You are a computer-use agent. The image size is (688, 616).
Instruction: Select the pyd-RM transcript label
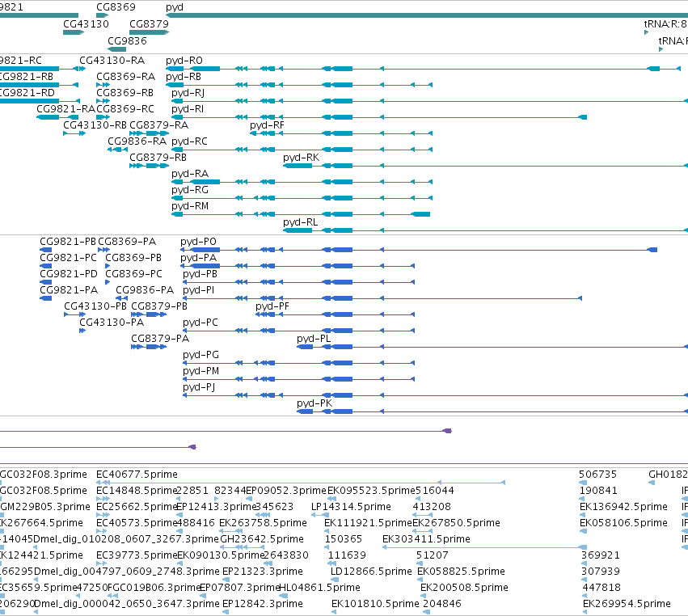pyautogui.click(x=190, y=207)
